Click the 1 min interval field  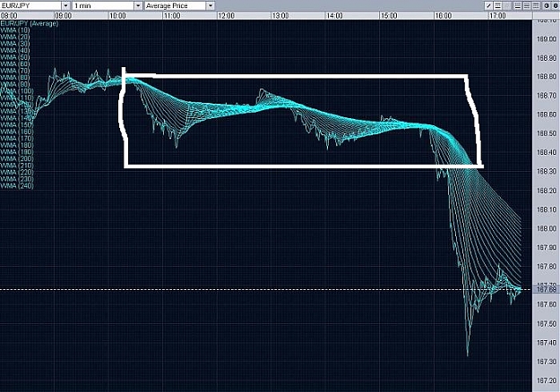tap(103, 5)
